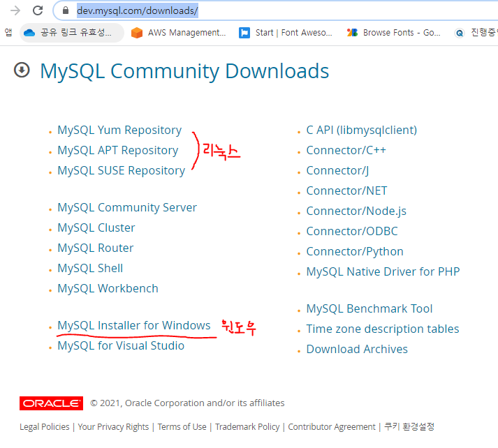Open MySQL Shell link
The image size is (498, 448).
tap(90, 269)
